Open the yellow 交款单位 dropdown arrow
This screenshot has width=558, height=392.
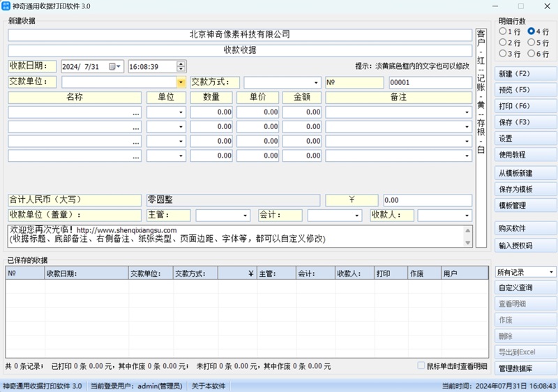click(181, 82)
